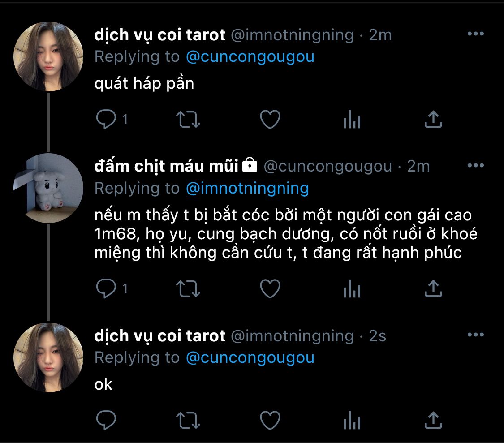Share the "quát háp pần" tweet

[x=433, y=120]
